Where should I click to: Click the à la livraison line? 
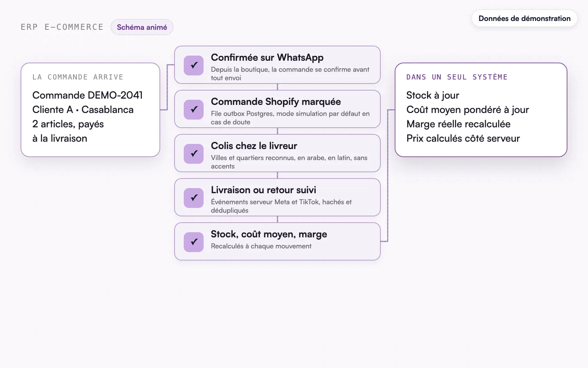pos(60,138)
